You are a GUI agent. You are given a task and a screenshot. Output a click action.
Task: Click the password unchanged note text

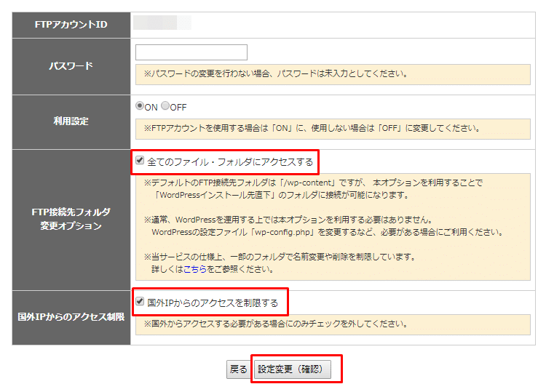coord(276,73)
